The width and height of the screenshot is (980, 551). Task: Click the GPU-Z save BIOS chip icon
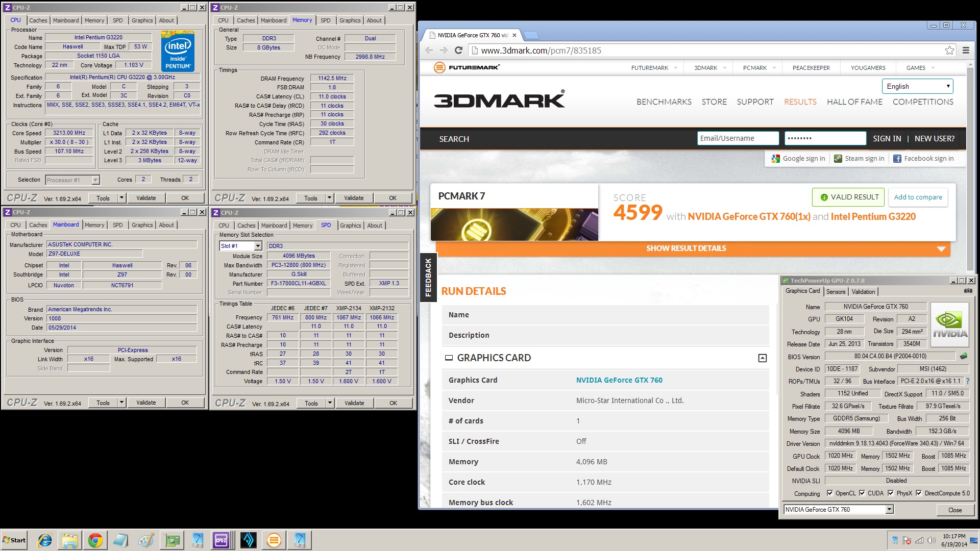(964, 356)
